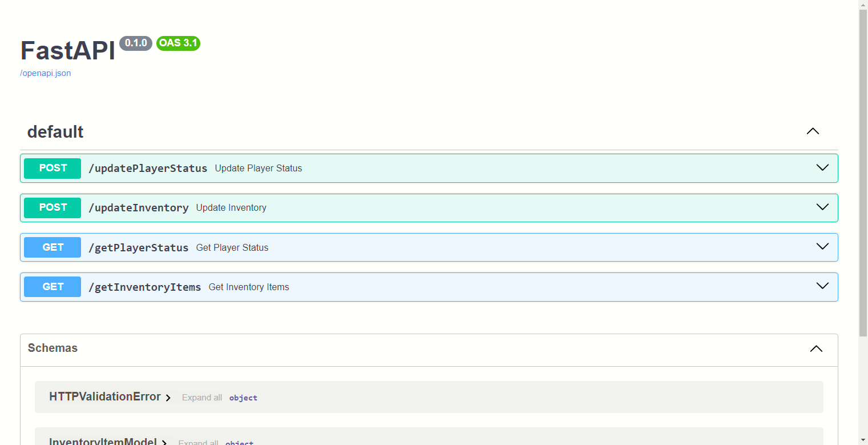The height and width of the screenshot is (445, 868).
Task: Click the Update Inventory description
Action: (x=231, y=208)
